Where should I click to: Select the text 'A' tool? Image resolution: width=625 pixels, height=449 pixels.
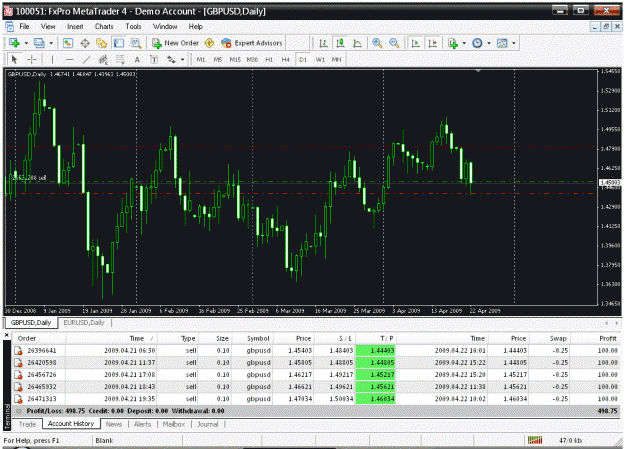(137, 60)
